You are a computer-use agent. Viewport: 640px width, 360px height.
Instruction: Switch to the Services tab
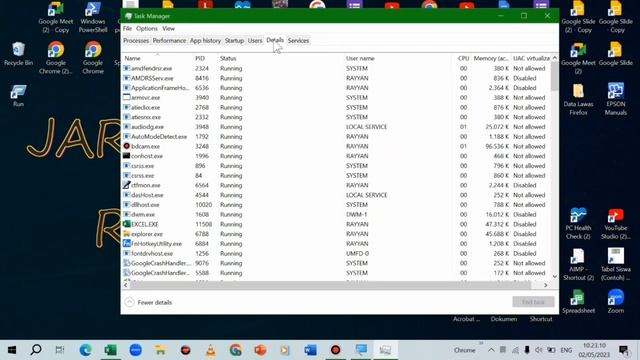click(298, 41)
